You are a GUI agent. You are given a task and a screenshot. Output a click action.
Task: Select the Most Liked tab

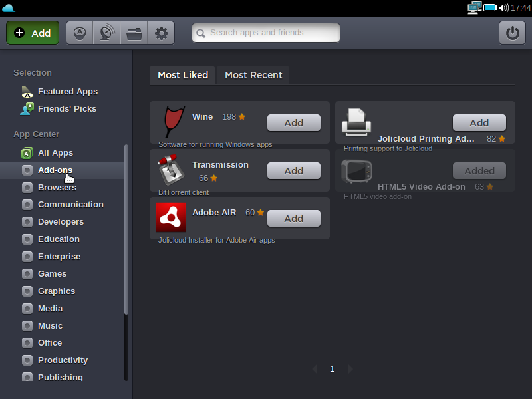[x=183, y=75]
